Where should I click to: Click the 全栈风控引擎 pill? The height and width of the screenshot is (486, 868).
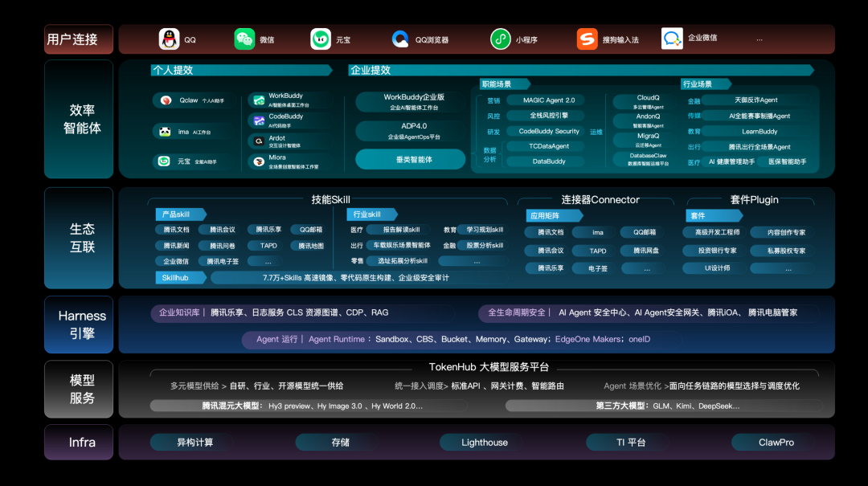(x=546, y=116)
